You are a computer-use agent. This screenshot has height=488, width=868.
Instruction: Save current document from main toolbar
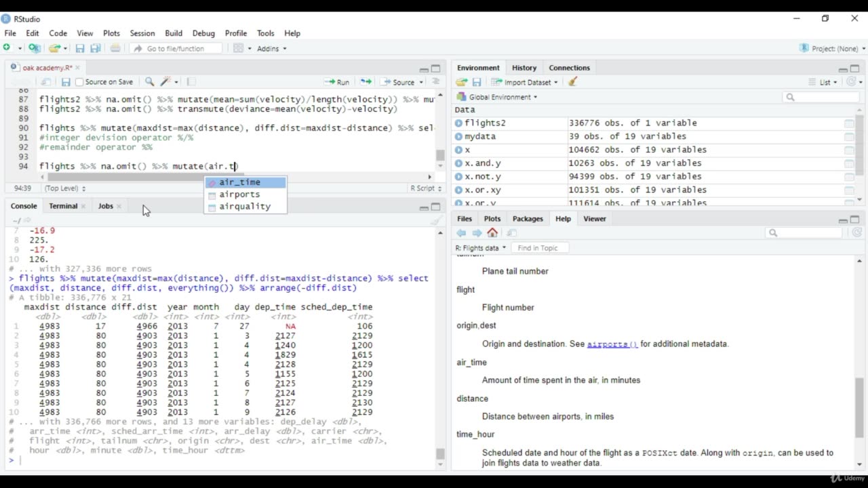(79, 48)
